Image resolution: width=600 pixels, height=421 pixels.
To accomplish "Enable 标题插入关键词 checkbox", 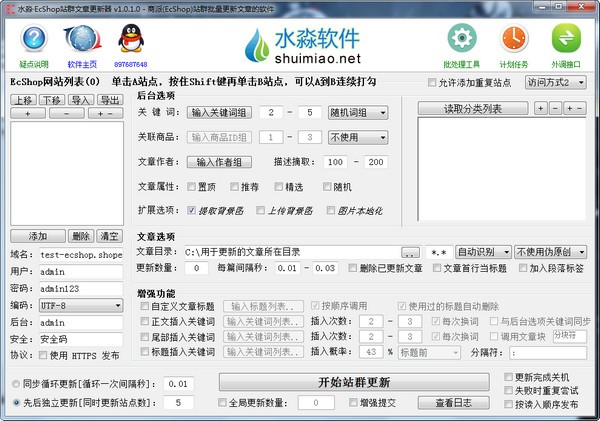I will [x=145, y=351].
